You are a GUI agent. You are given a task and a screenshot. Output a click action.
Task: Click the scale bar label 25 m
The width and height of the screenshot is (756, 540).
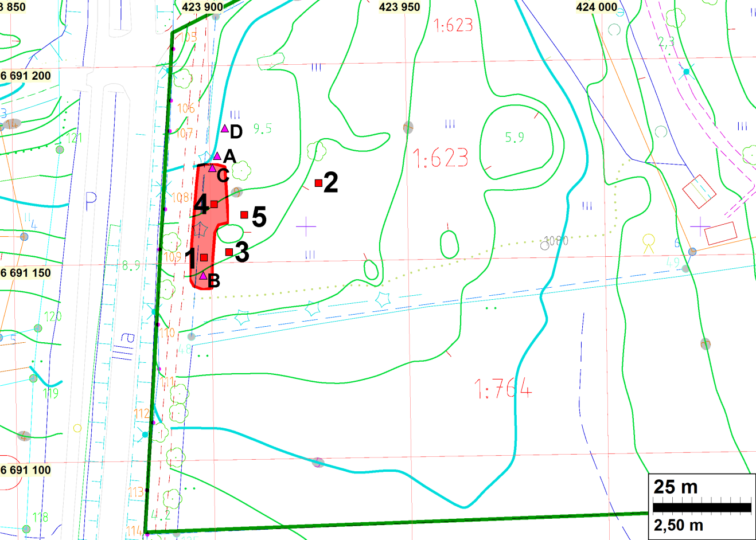(676, 487)
